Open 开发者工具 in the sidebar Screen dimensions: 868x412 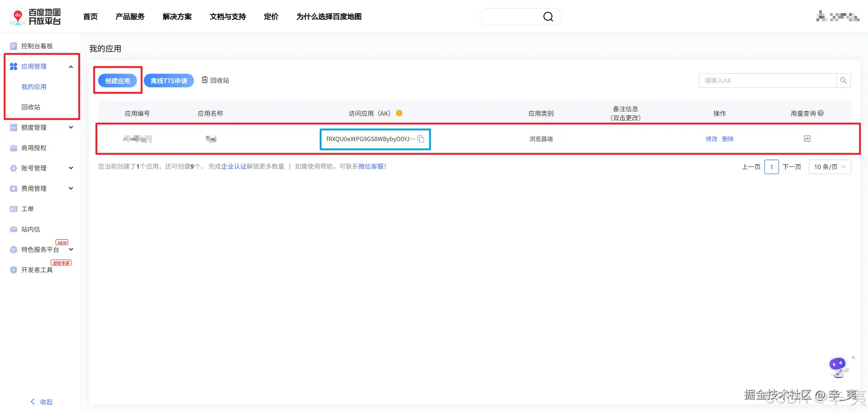(37, 270)
